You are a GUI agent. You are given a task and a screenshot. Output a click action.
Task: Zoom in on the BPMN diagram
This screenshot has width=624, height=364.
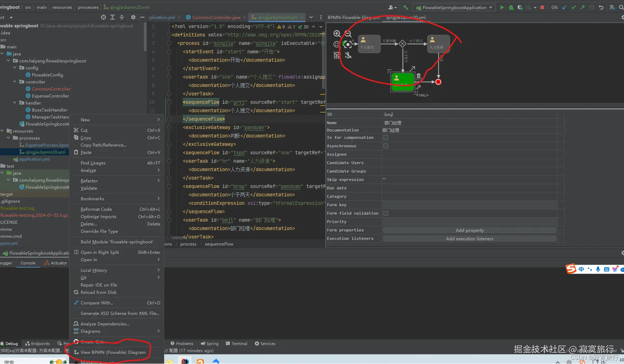[337, 34]
